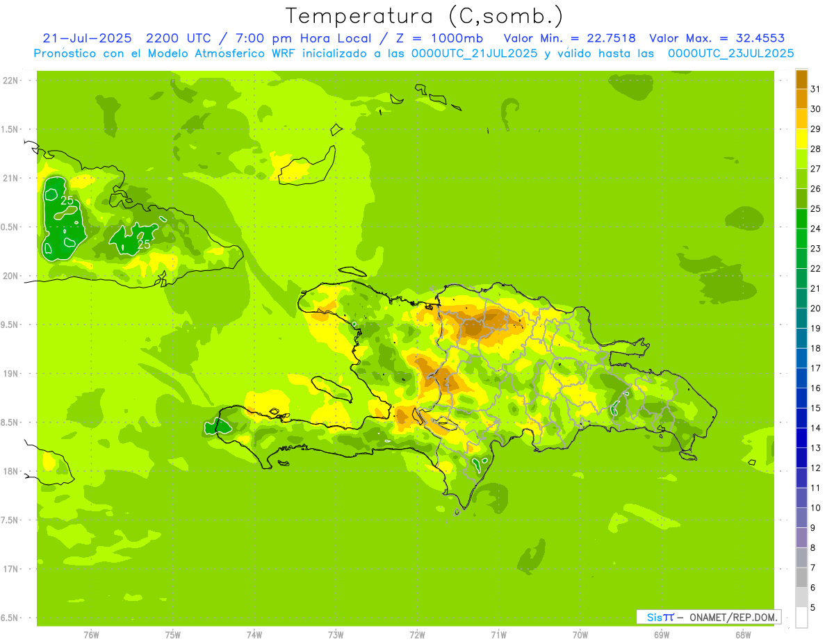The width and height of the screenshot is (834, 644).
Task: Click the teal legend swatch between 19 and 20
Action: click(x=801, y=318)
